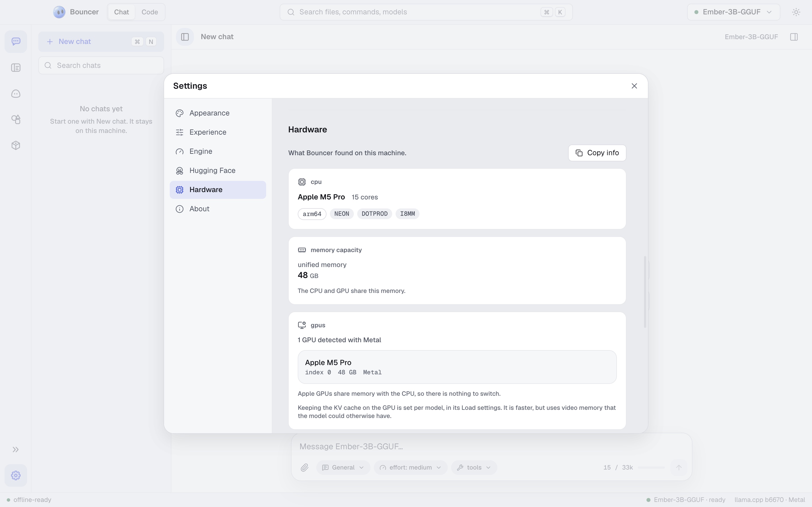Click the Copy info button
Screen dimensions: 812x507
[597, 153]
